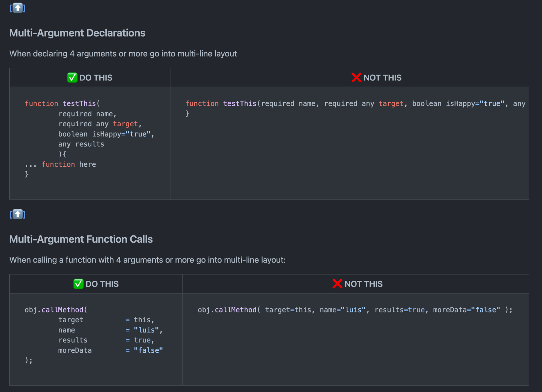Click the "NOT THIS" header in the declarations table
The image size is (542, 392).
[383, 78]
